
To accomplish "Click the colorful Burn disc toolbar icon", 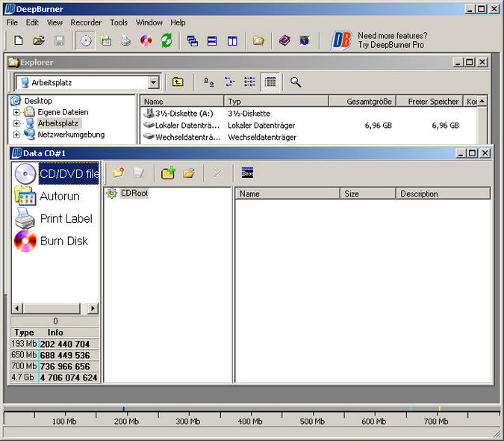I will 146,40.
